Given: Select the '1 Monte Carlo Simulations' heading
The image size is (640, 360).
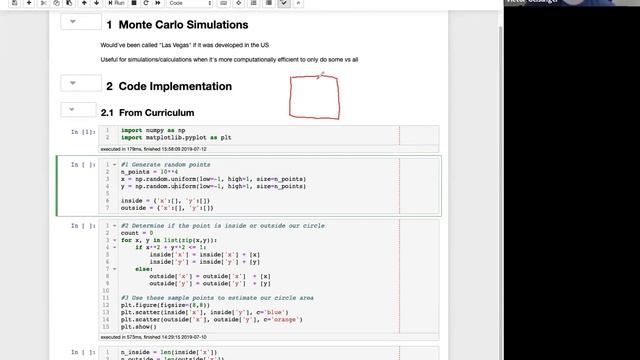Looking at the screenshot, I should point(177,25).
